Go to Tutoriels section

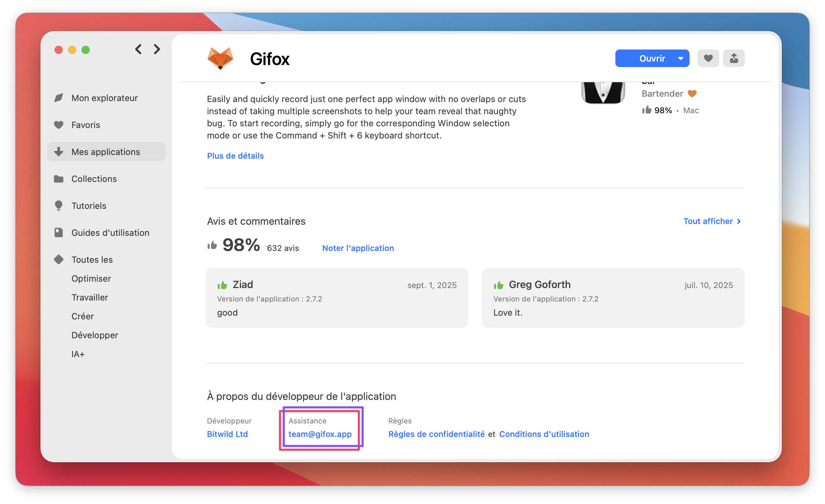pyautogui.click(x=106, y=206)
